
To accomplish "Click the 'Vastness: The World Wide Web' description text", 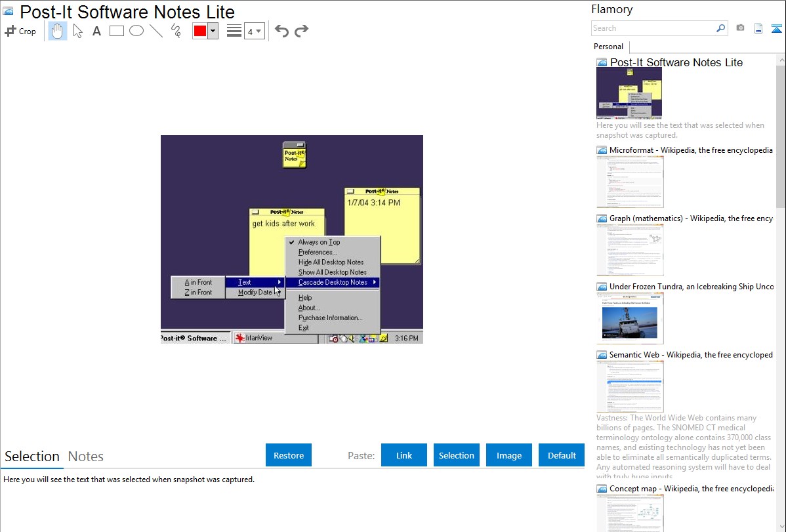I will 684,447.
